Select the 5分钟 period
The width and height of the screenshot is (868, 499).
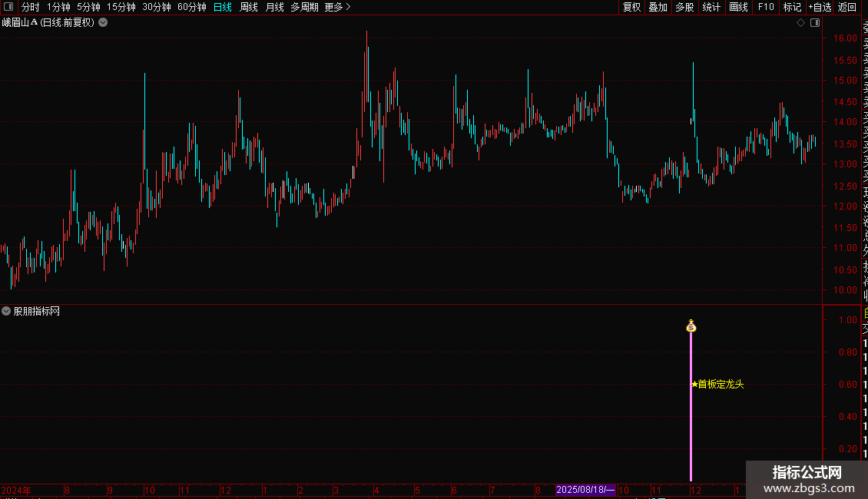click(88, 7)
